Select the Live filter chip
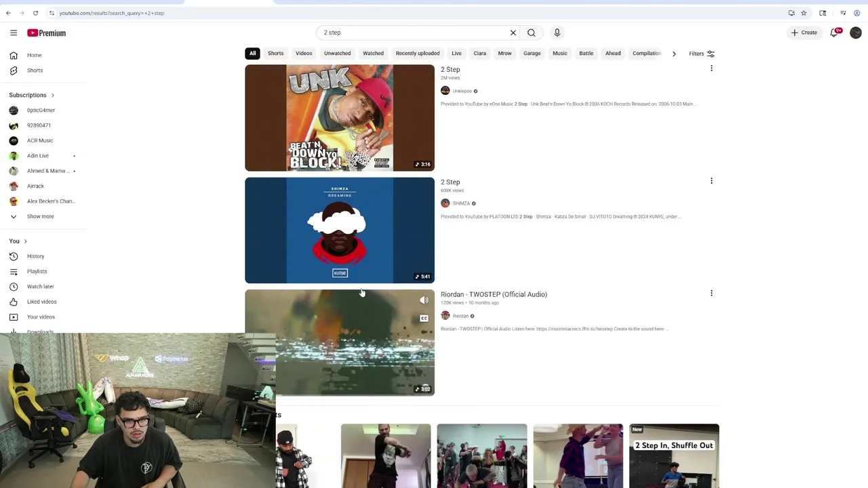Image resolution: width=868 pixels, height=488 pixels. click(456, 54)
